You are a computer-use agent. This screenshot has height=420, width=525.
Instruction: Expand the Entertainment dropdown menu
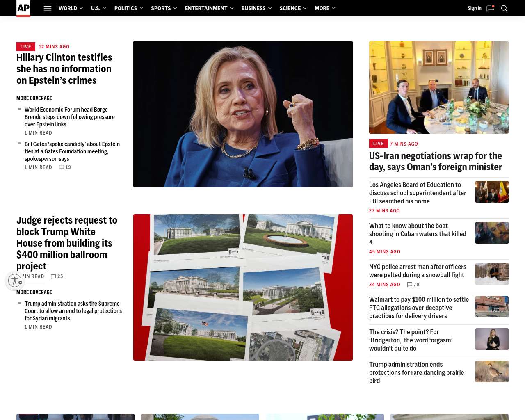coord(209,8)
